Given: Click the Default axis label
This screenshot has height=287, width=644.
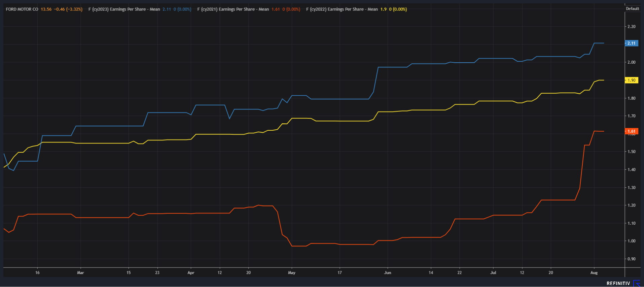Looking at the screenshot, I should 632,9.
